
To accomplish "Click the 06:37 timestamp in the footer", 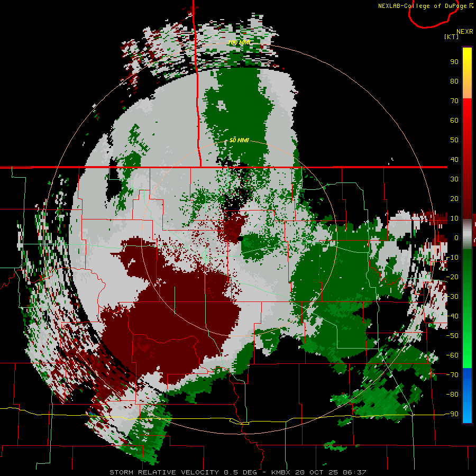I will [x=354, y=472].
